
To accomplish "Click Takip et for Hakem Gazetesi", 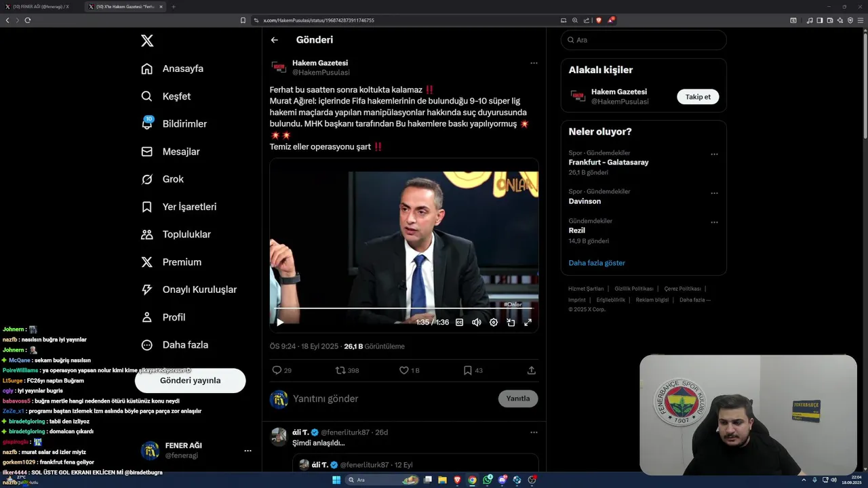I will 698,97.
